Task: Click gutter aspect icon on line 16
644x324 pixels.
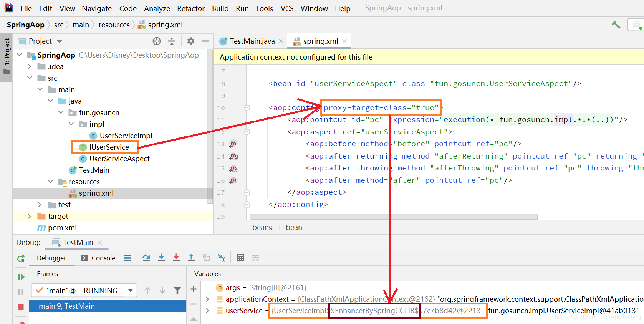Action: tap(233, 180)
